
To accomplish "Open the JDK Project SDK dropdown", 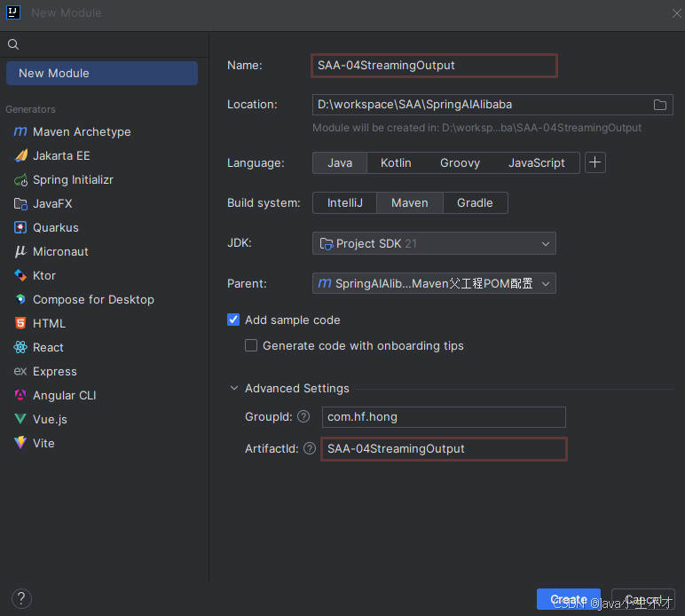I will tap(434, 243).
